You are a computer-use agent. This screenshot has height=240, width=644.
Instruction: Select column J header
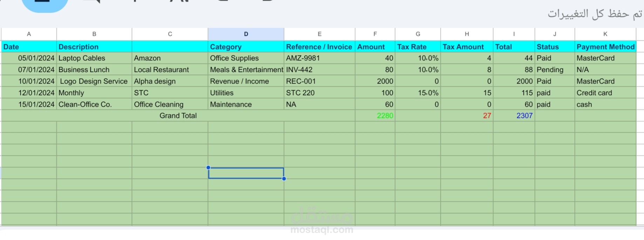[x=555, y=34]
